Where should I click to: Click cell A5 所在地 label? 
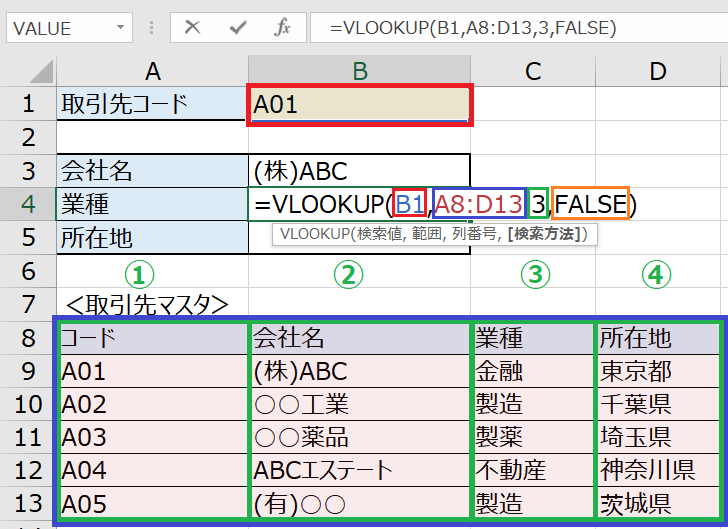coord(152,237)
